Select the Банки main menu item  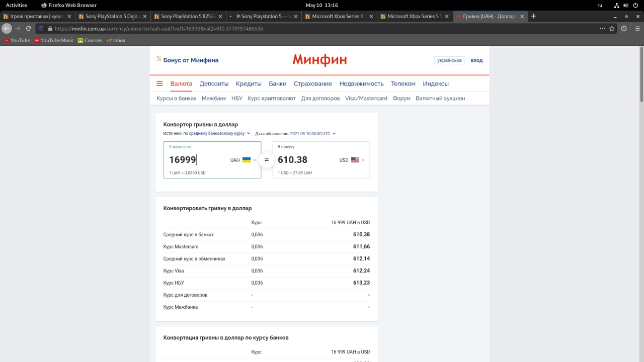[278, 83]
